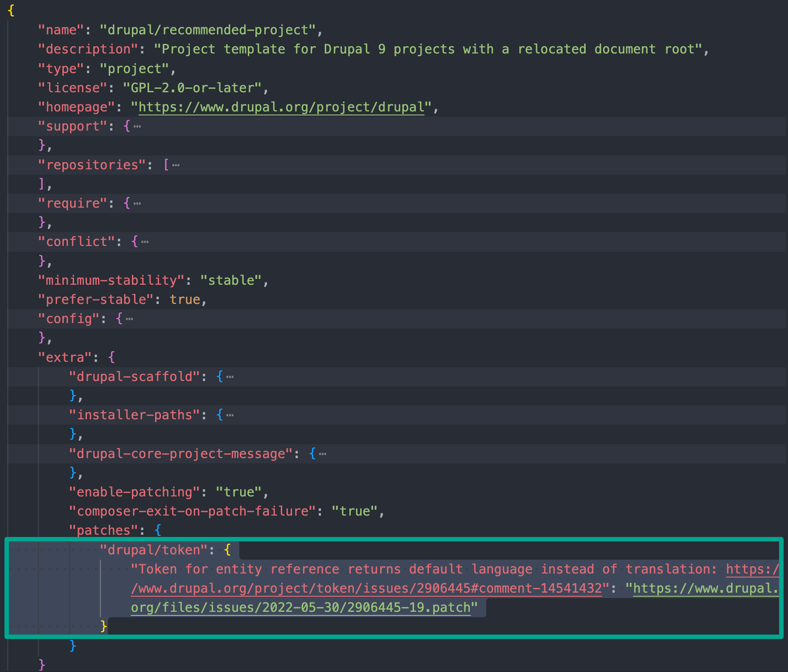Click the "name" key
788x672 pixels.
(x=61, y=30)
